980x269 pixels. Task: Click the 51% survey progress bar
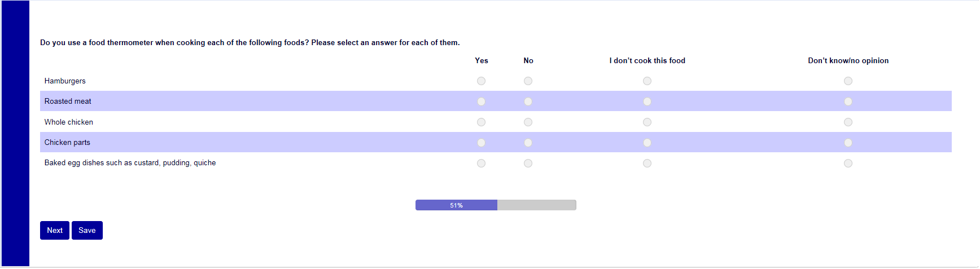coord(496,205)
